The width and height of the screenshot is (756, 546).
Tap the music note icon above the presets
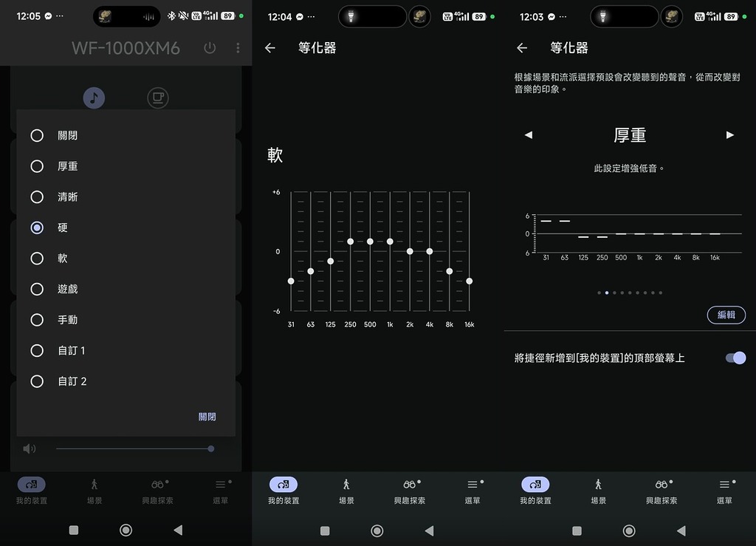94,98
